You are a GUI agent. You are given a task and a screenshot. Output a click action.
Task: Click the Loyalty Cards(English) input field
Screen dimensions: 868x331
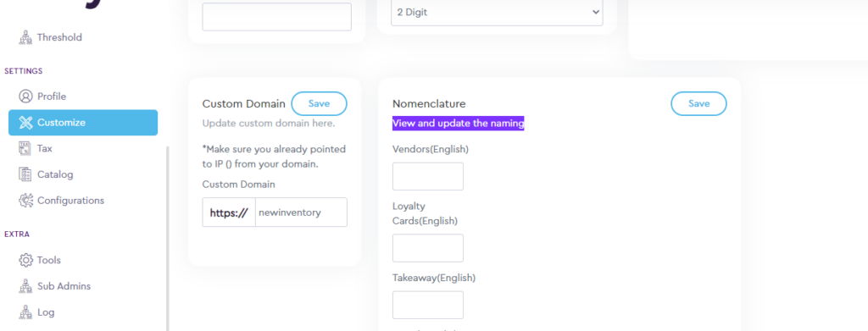click(428, 248)
